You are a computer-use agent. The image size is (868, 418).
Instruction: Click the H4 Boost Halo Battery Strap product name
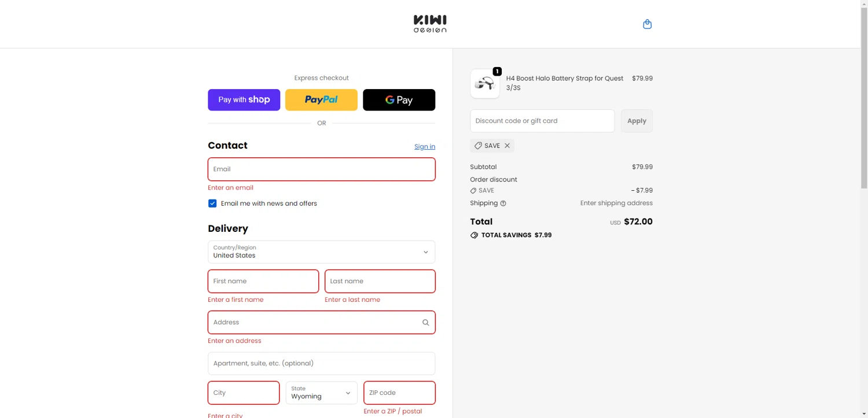click(x=565, y=83)
